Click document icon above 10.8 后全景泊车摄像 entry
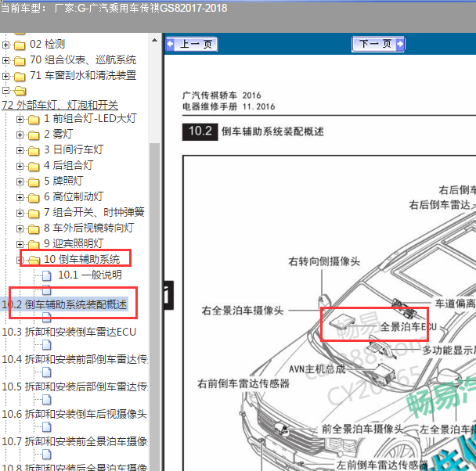This screenshot has height=471, width=476. (47, 455)
